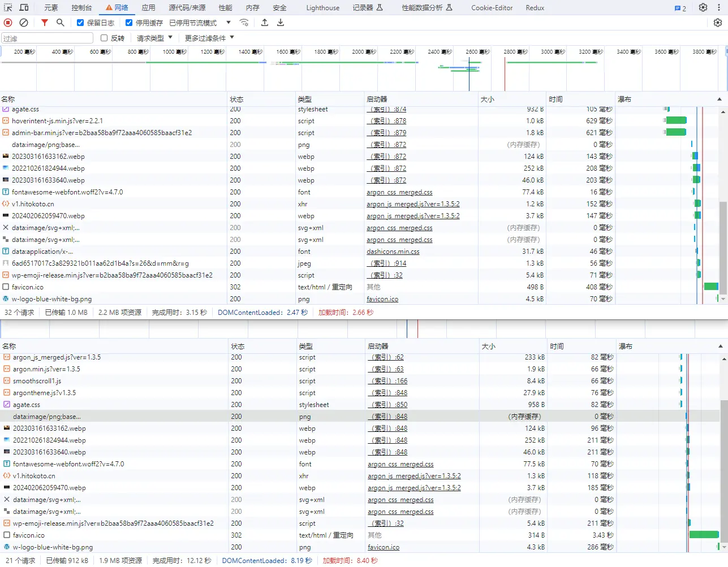The width and height of the screenshot is (728, 567).
Task: Switch to the 性能数据分析 tab
Action: [427, 8]
